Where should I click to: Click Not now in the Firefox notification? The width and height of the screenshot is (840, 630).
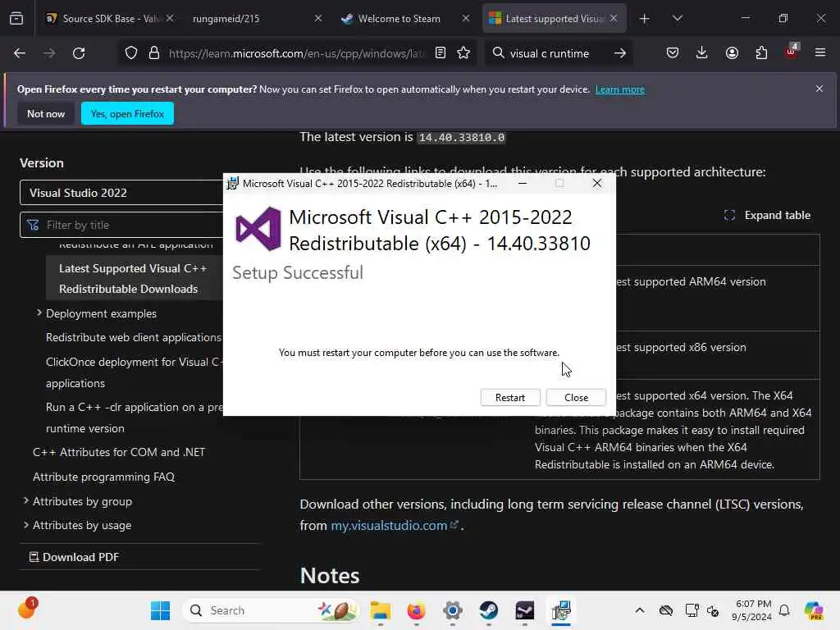click(x=46, y=113)
